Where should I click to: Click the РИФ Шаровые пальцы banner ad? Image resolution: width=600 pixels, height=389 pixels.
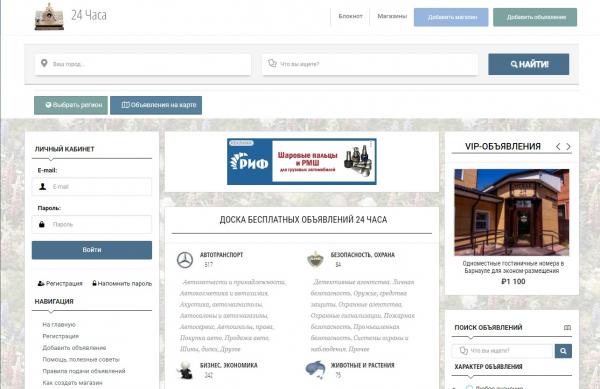[302, 161]
